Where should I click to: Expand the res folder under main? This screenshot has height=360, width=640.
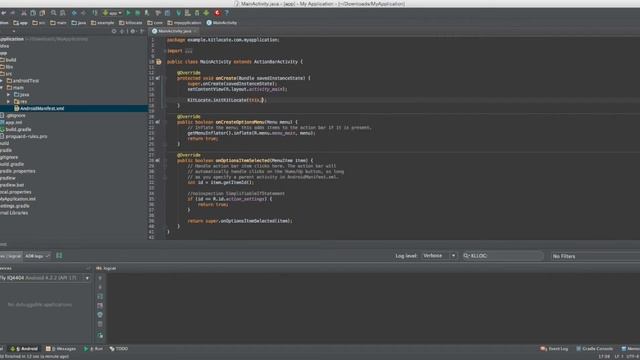click(x=9, y=102)
